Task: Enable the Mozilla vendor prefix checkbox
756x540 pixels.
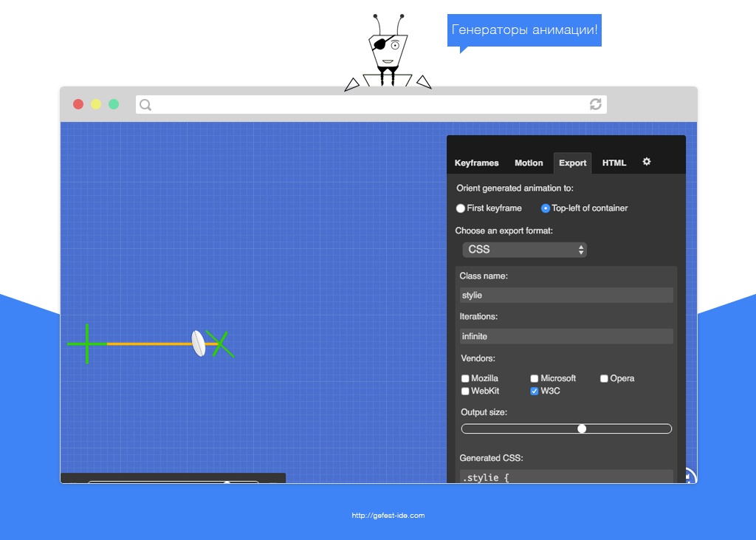Action: click(465, 377)
